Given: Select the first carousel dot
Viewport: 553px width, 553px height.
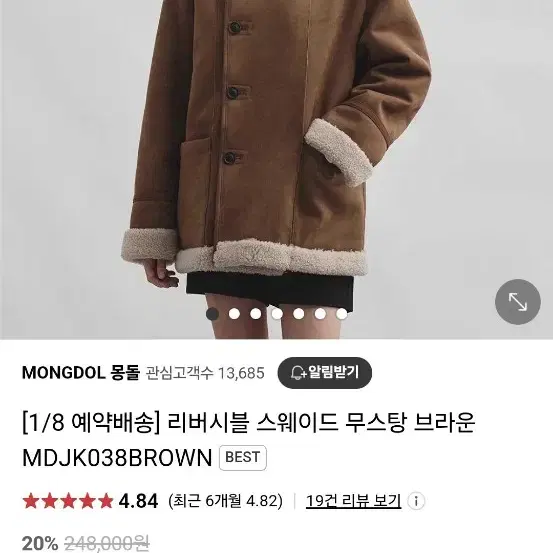Looking at the screenshot, I should [212, 314].
